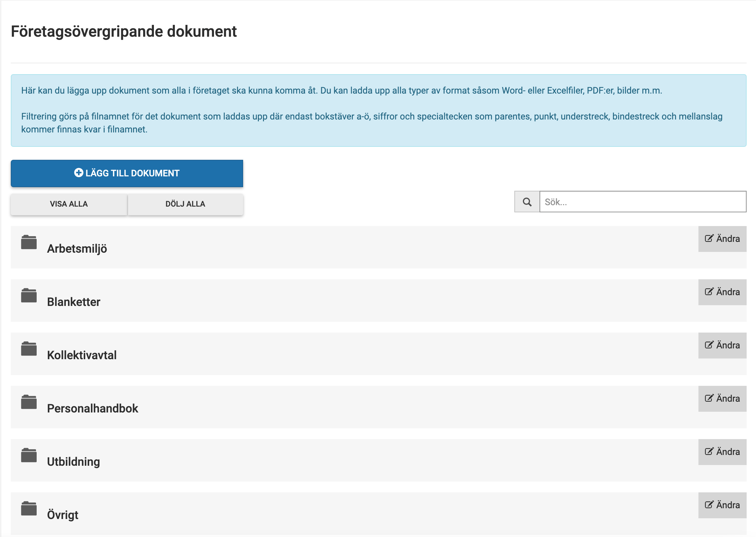Click the Arbetsmiljö folder icon
This screenshot has height=537, width=756.
click(29, 242)
